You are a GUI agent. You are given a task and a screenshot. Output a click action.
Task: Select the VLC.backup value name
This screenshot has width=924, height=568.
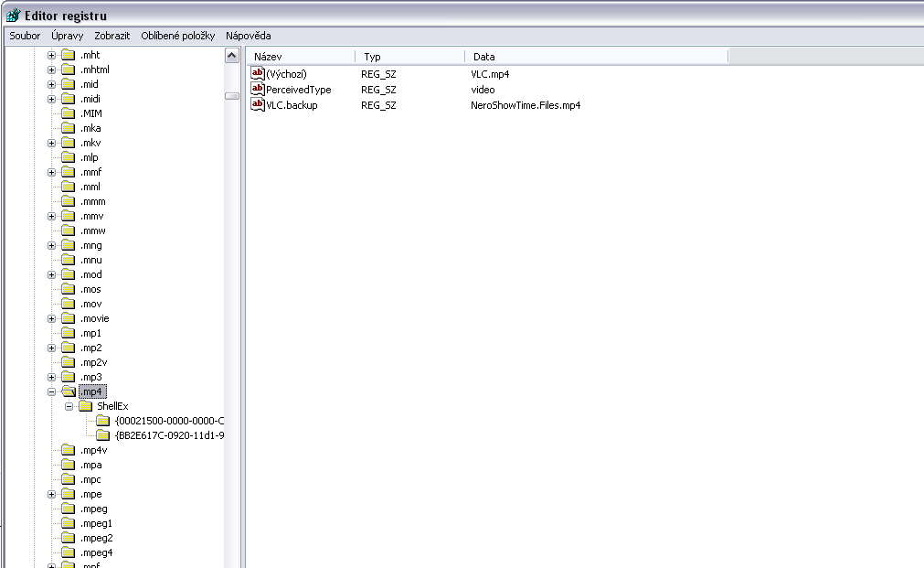[292, 105]
